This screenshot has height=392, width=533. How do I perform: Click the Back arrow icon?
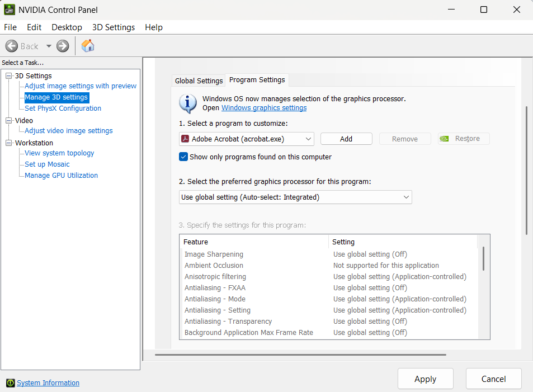pyautogui.click(x=12, y=46)
